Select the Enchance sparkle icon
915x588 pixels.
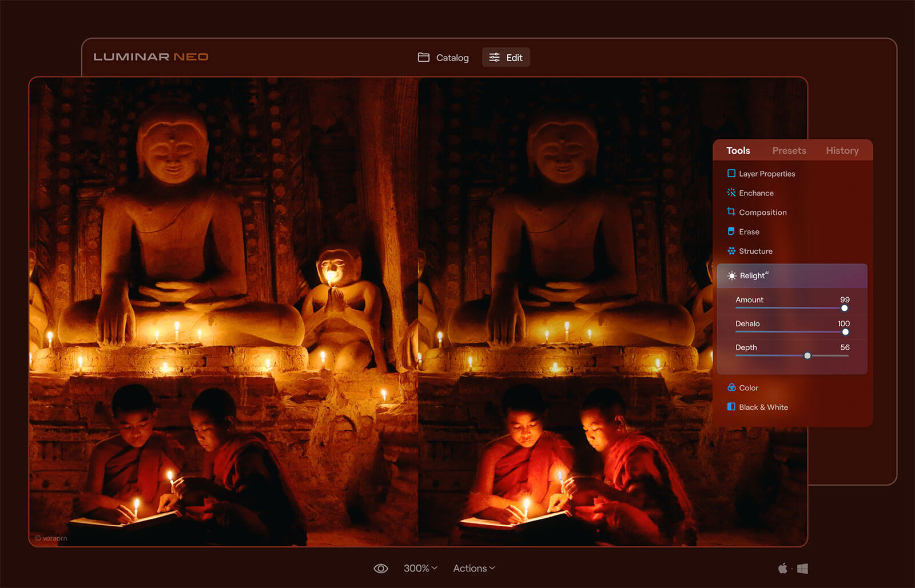click(x=731, y=193)
